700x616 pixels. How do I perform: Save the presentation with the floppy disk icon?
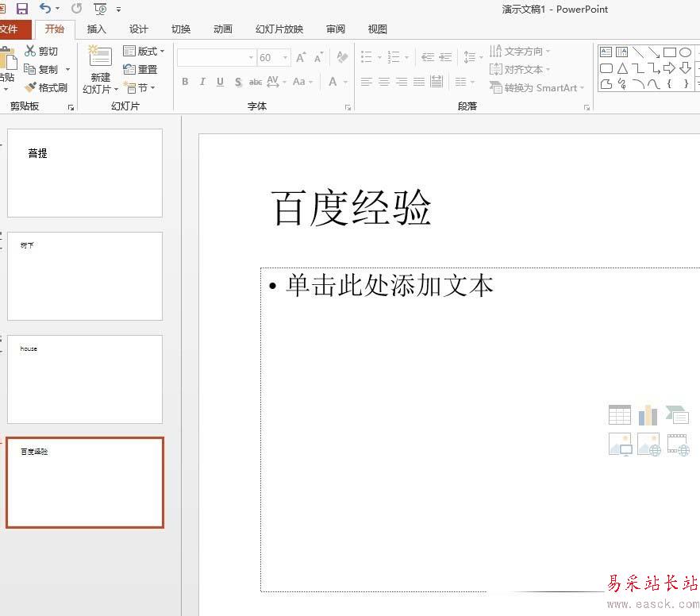(x=22, y=9)
